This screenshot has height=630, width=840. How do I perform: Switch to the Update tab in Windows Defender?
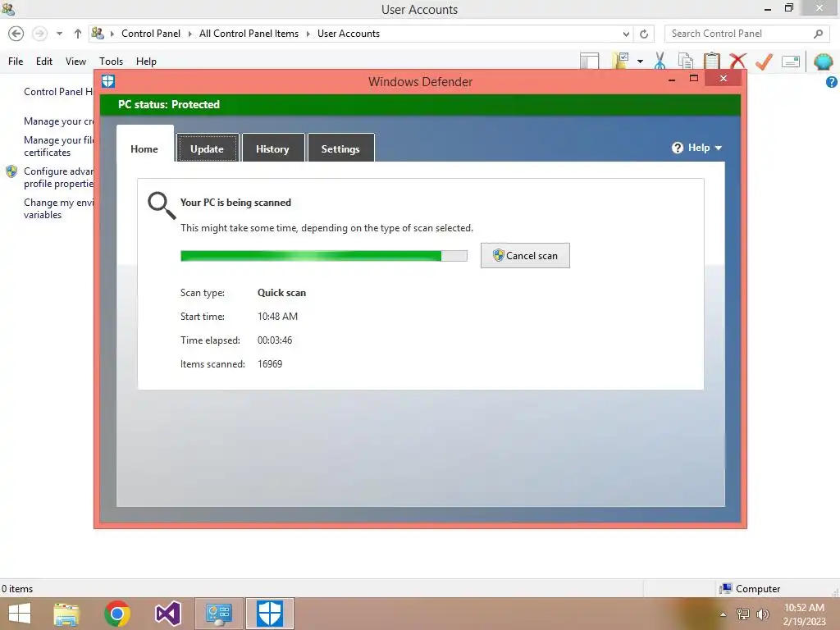pyautogui.click(x=208, y=148)
